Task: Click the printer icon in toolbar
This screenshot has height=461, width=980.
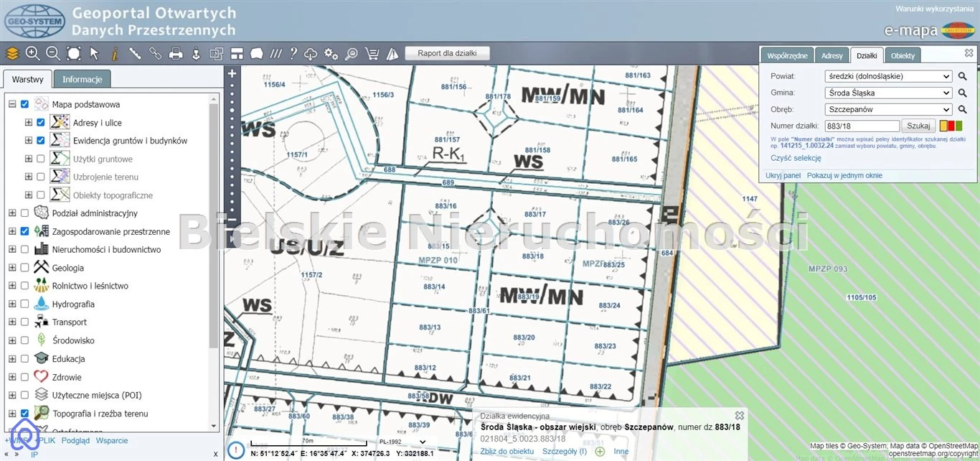Action: click(x=175, y=53)
